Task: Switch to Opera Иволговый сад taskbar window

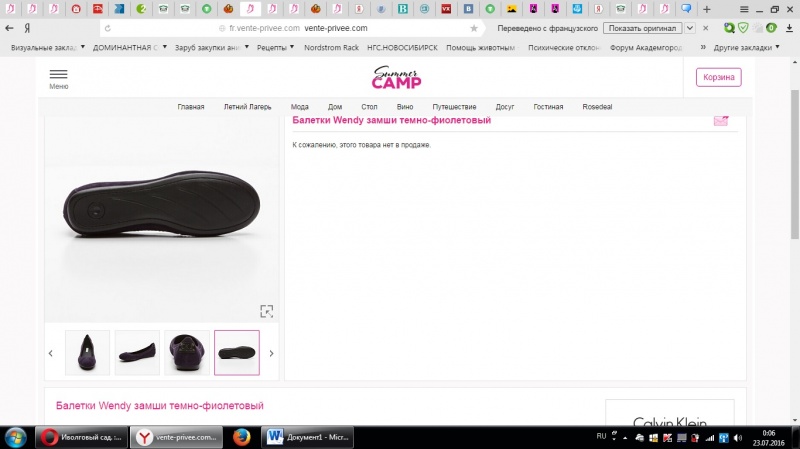Action: click(x=81, y=437)
